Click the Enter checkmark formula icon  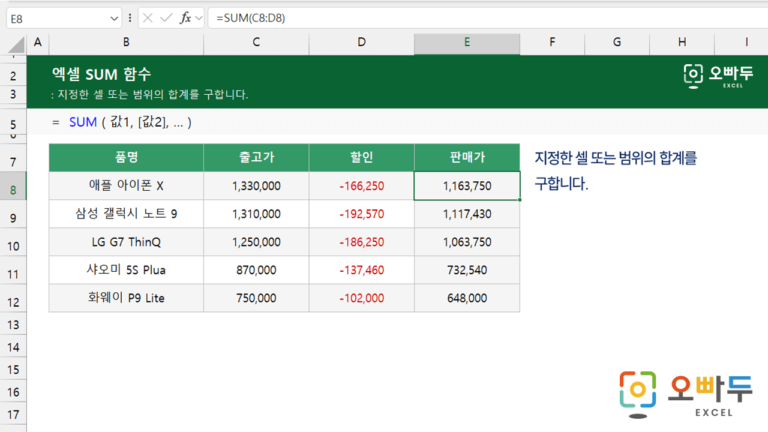pyautogui.click(x=166, y=18)
